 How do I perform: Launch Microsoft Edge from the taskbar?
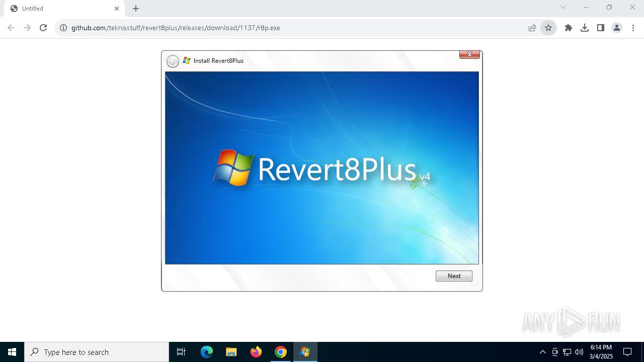tap(207, 352)
